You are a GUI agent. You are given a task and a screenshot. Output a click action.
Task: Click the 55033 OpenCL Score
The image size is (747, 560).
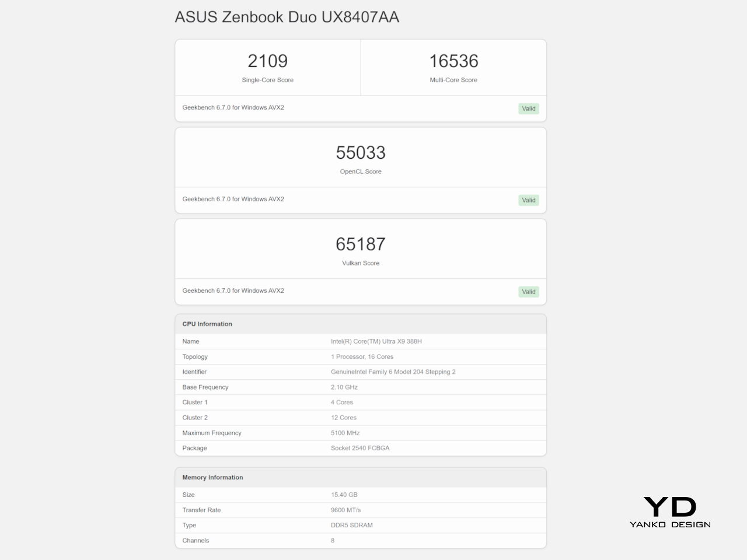click(x=361, y=153)
